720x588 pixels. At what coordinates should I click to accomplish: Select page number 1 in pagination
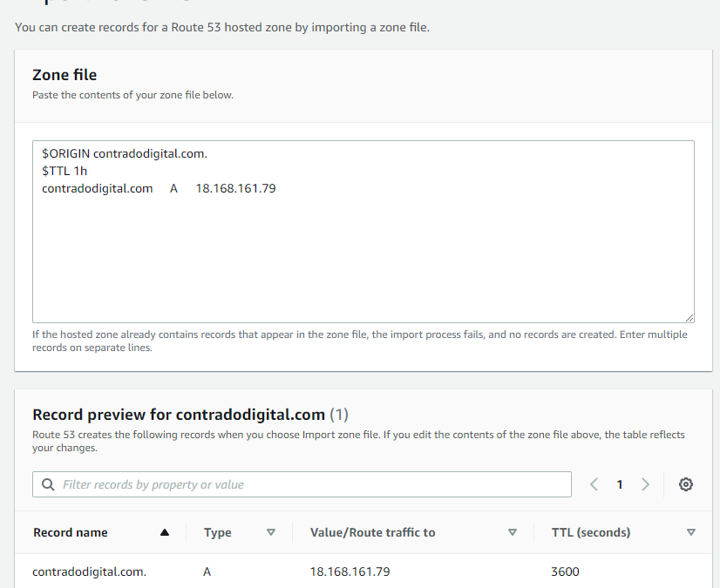(x=620, y=484)
